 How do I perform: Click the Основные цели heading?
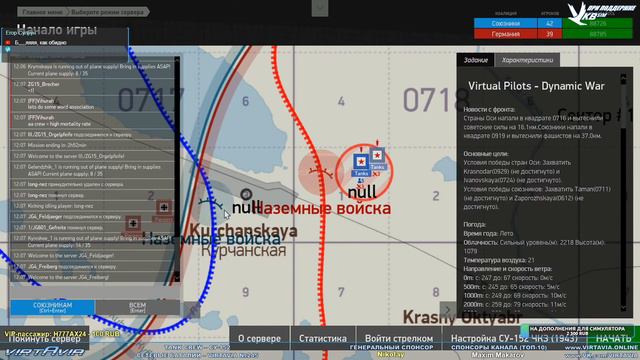click(486, 154)
